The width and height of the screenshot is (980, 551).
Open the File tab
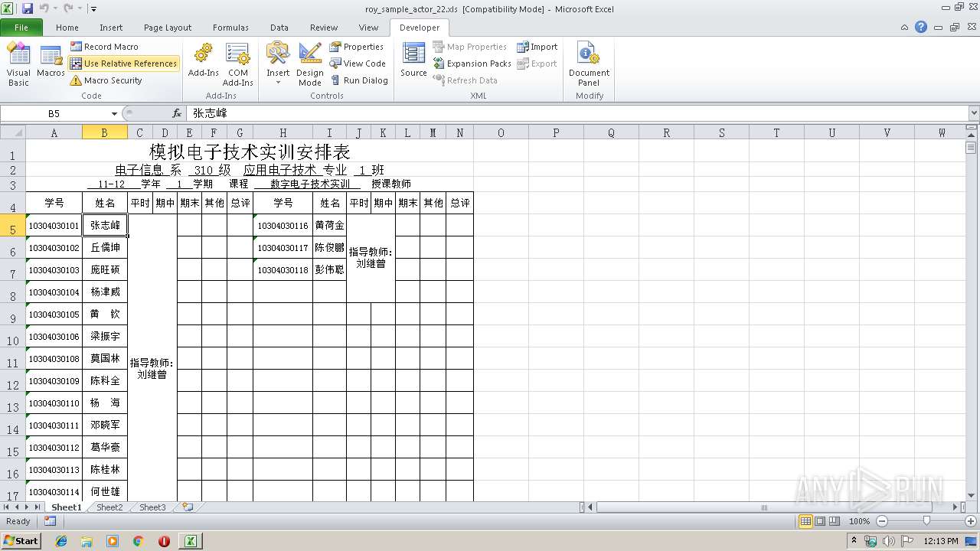[21, 28]
